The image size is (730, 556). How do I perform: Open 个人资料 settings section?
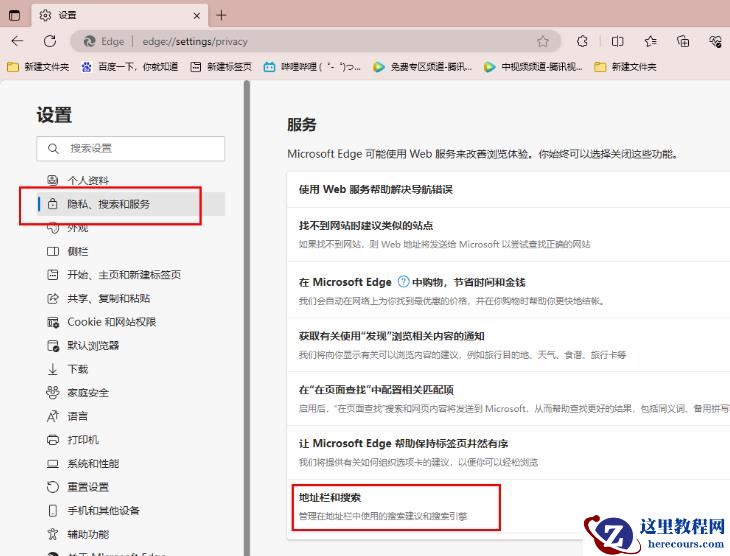131,180
